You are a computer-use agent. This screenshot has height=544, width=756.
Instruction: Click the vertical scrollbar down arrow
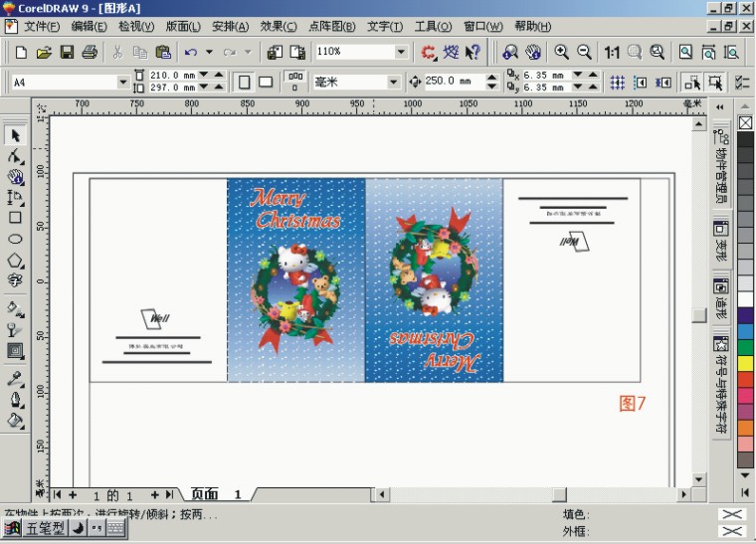pos(698,479)
